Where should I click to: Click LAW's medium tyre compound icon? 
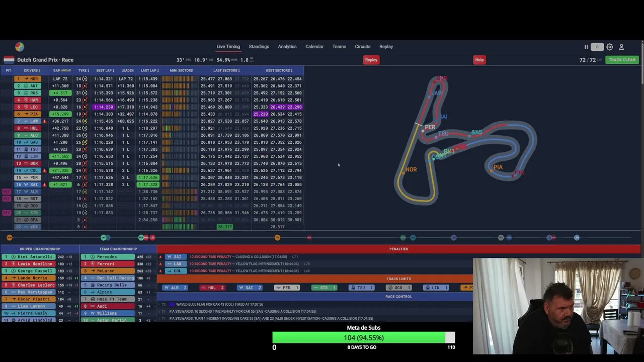(x=85, y=121)
